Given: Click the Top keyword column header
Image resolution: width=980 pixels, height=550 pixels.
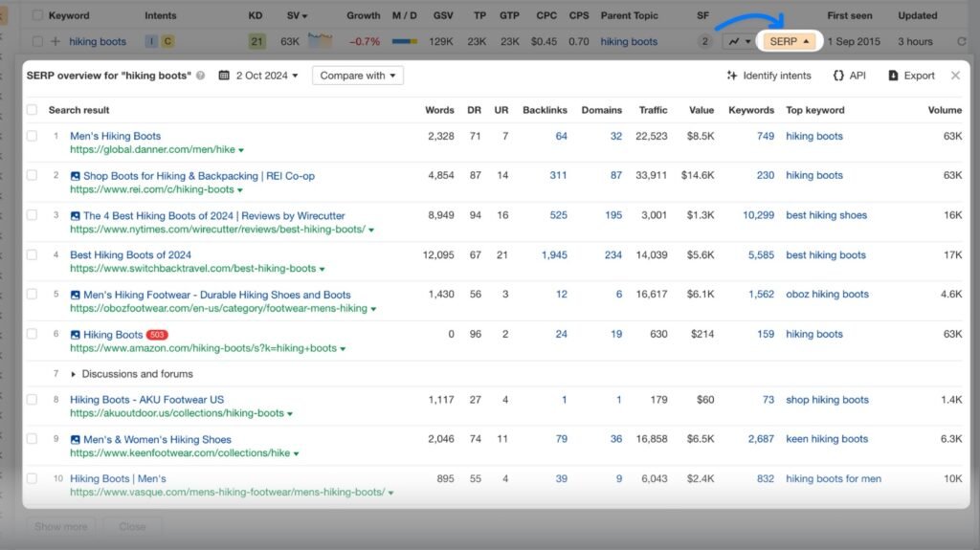Looking at the screenshot, I should tap(815, 110).
